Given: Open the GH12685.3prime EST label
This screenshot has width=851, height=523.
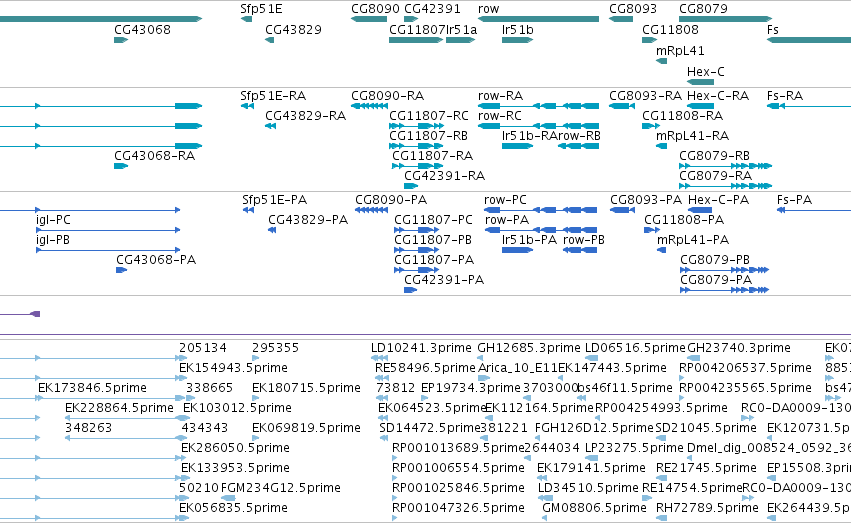Looking at the screenshot, I should click(x=529, y=348).
